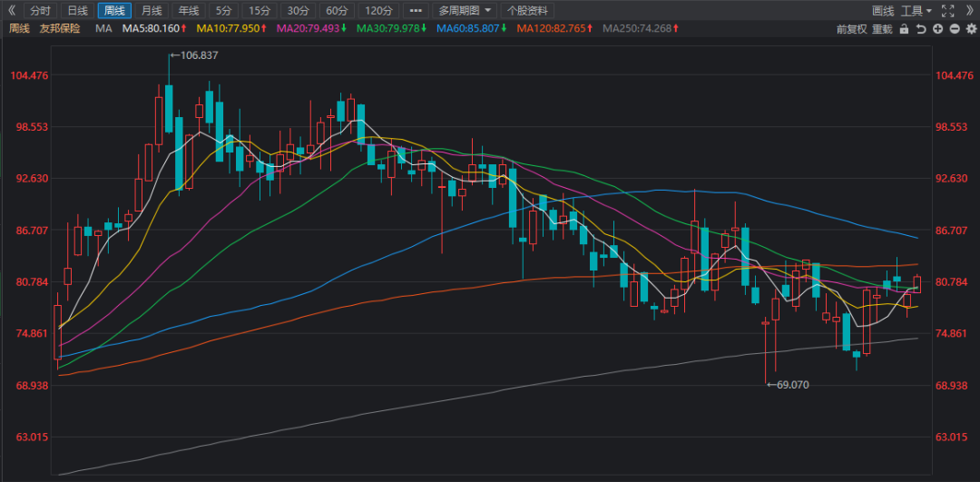Select the 年线 yearly tab

pos(188,11)
